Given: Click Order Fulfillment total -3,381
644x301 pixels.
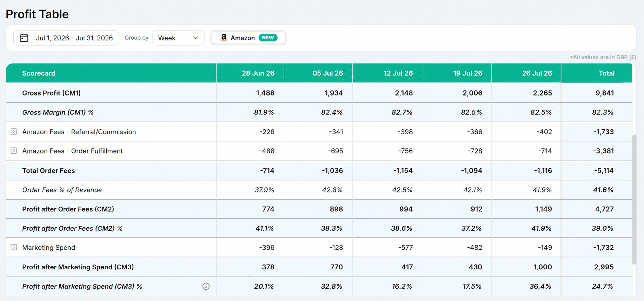Looking at the screenshot, I should click(x=604, y=151).
